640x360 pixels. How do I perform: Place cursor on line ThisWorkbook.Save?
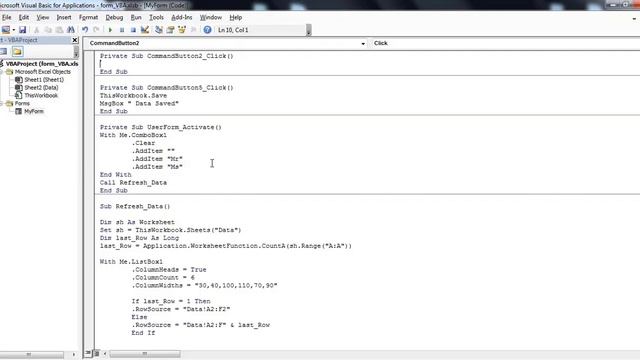tap(133, 96)
